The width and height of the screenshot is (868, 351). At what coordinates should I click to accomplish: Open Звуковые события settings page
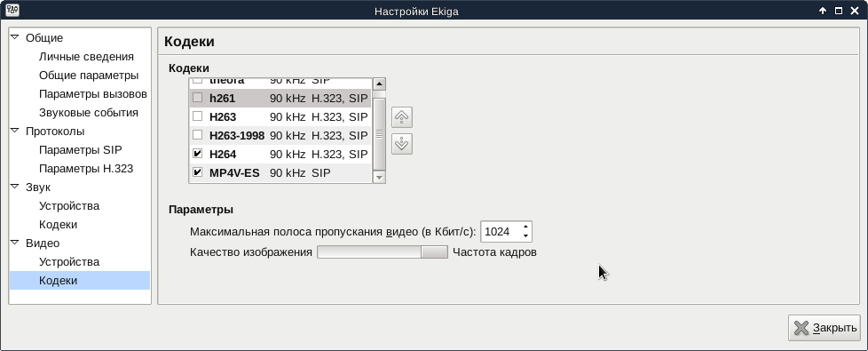89,113
